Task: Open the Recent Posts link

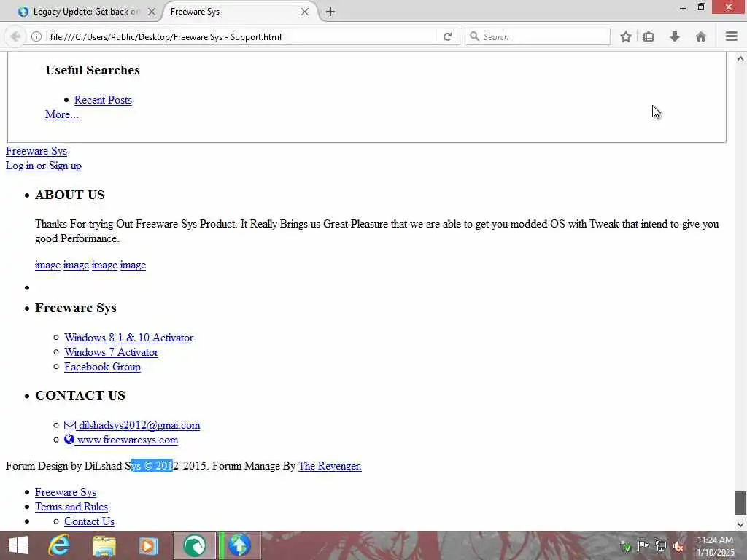Action: [103, 100]
